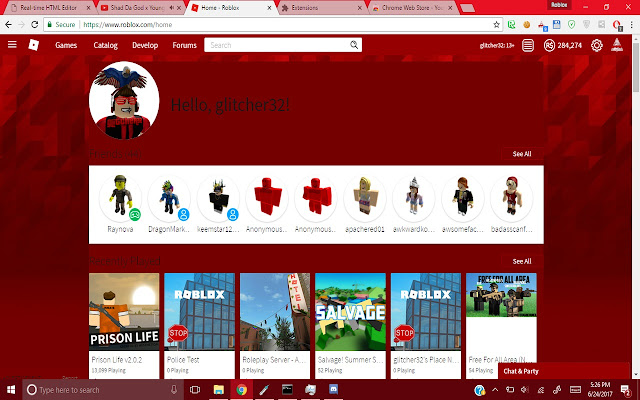
Task: Open the Forums menu item
Action: coord(184,45)
